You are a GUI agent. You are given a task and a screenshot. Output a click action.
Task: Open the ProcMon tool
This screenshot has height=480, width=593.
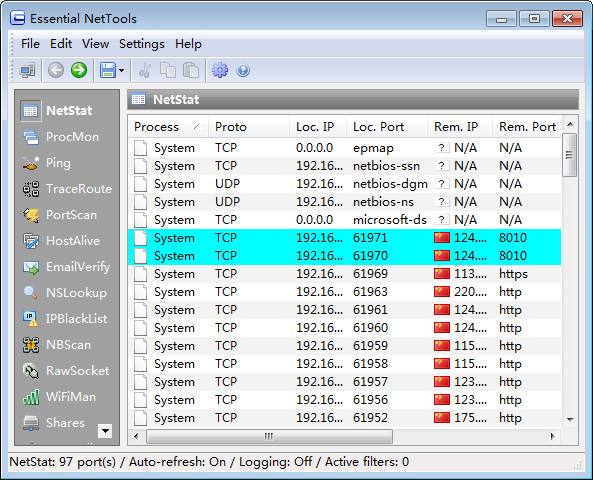(x=61, y=137)
